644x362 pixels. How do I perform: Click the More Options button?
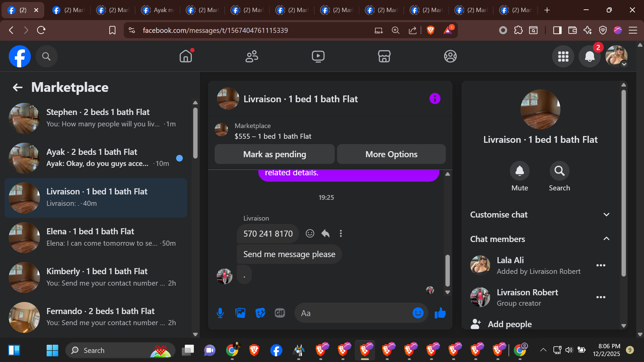click(x=391, y=154)
